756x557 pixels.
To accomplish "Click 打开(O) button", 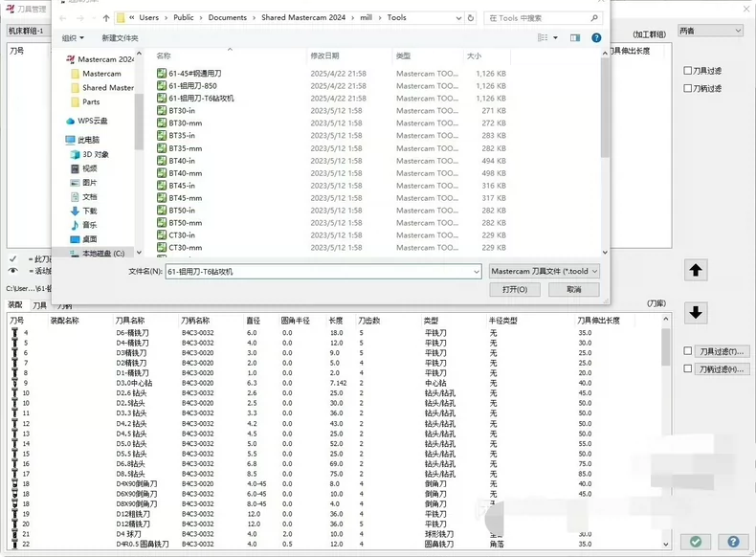I will (x=515, y=289).
